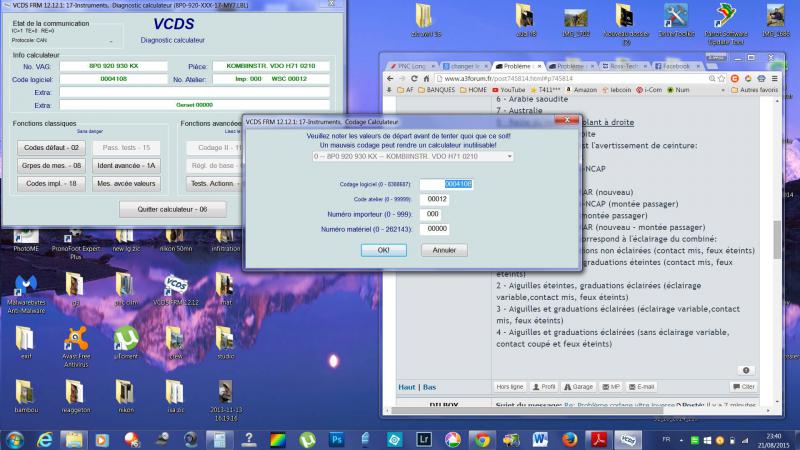Open the uTorrent desktop shortcut
This screenshot has height=450, width=800.
126,343
